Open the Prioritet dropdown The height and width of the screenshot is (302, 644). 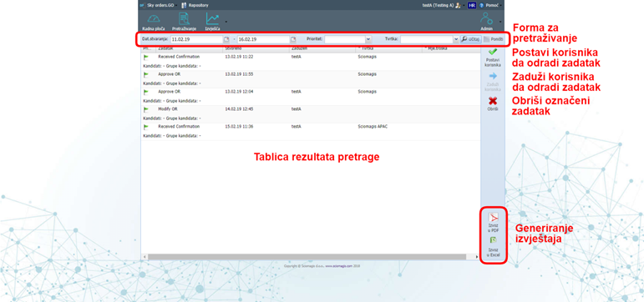(x=368, y=39)
